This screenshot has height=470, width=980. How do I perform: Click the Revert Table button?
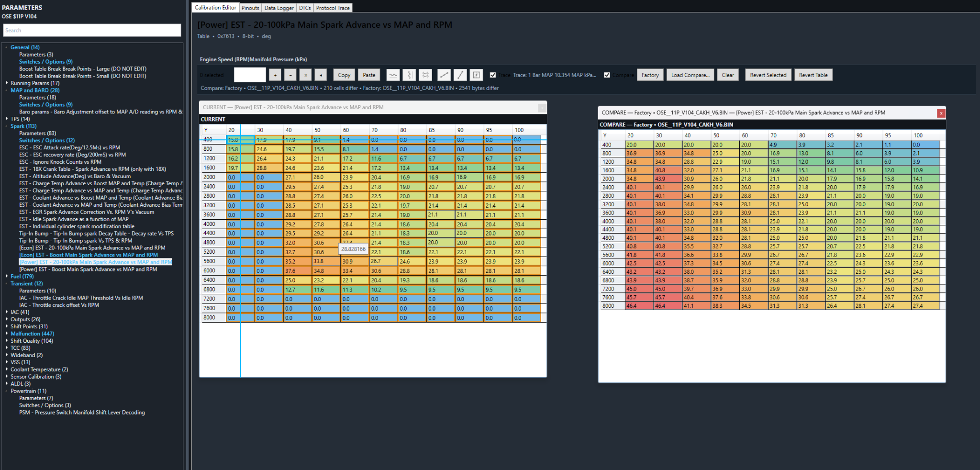(x=813, y=75)
